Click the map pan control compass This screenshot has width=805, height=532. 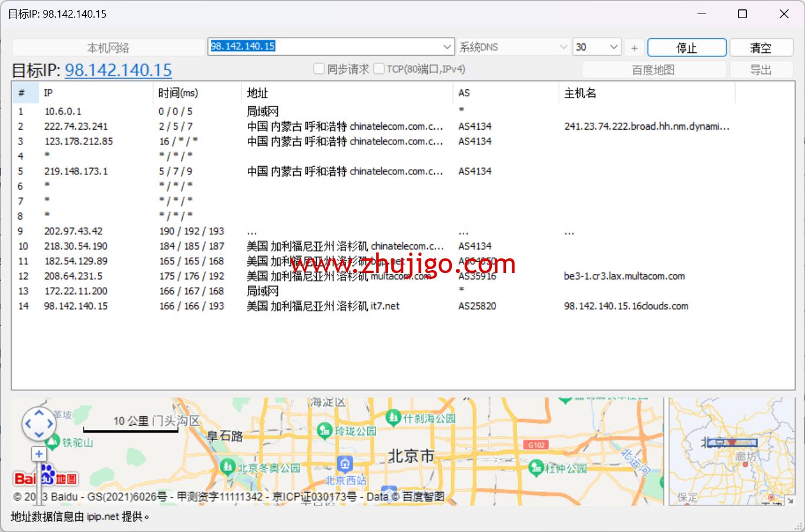point(39,423)
